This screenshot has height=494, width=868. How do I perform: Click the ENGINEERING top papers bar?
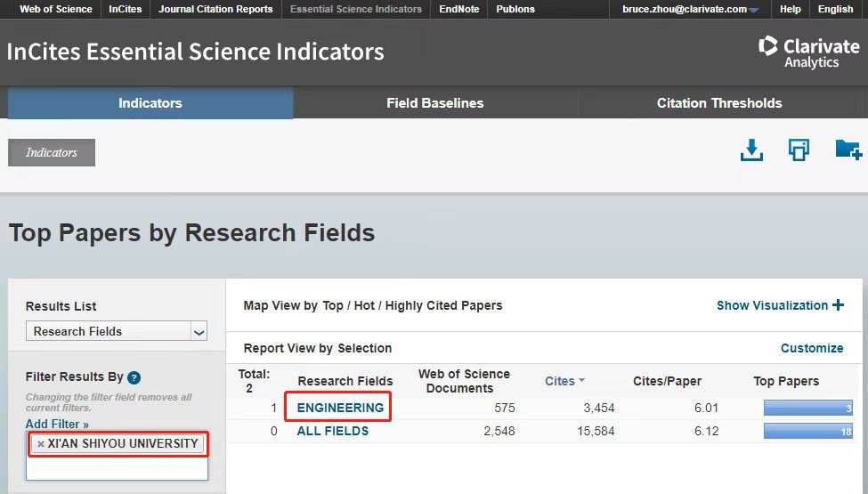coord(807,408)
